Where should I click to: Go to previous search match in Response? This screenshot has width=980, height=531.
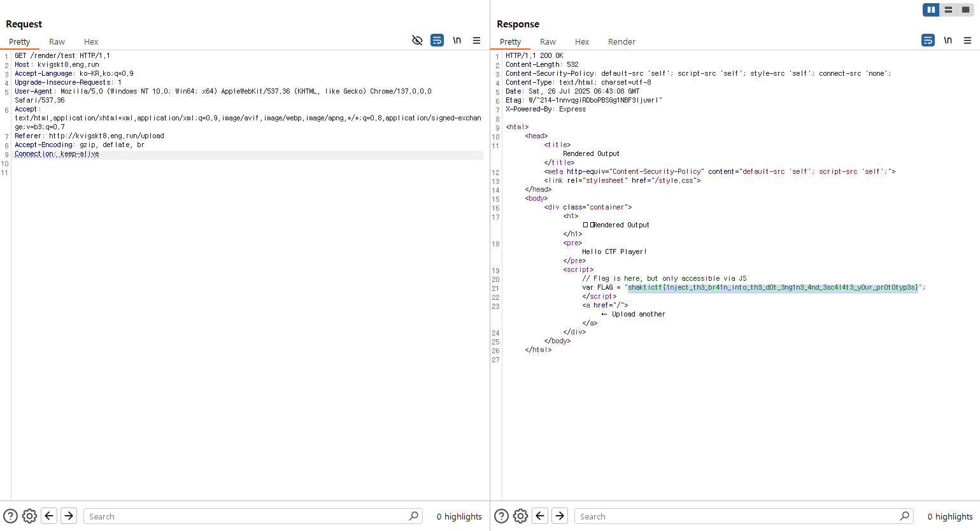(540, 516)
